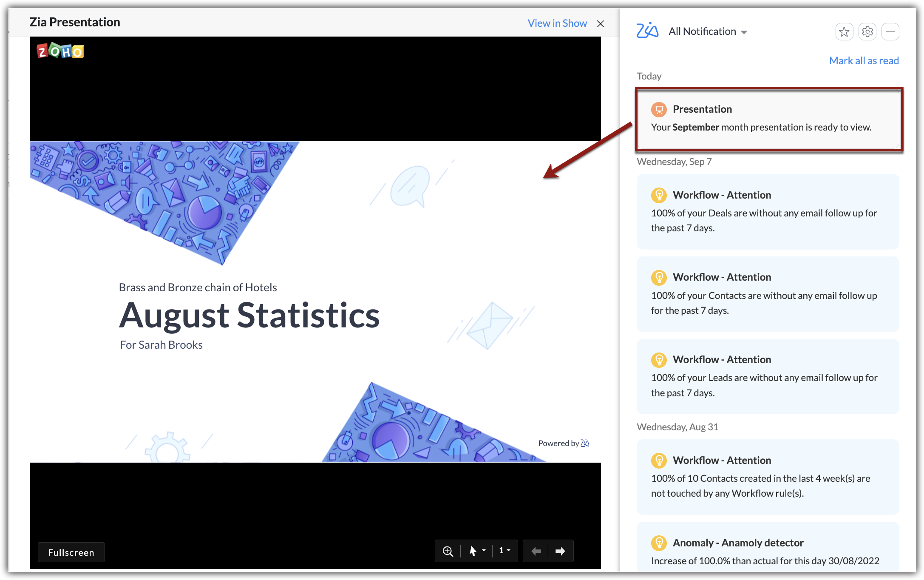
Task: Open notification settings gear icon
Action: pos(867,32)
